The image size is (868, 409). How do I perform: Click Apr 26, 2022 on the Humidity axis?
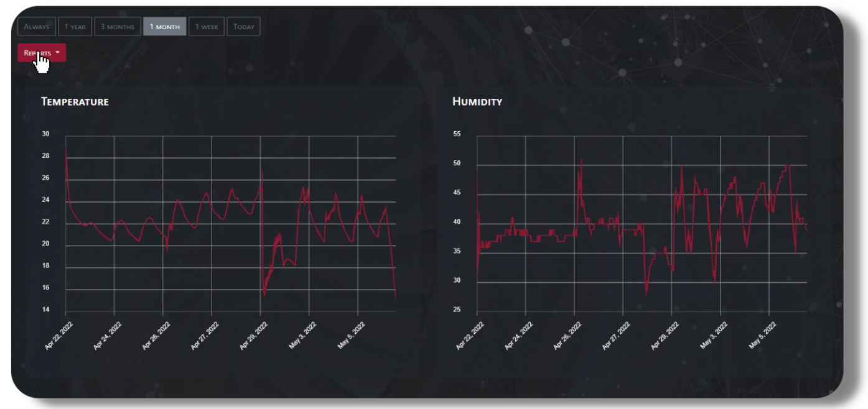point(567,336)
